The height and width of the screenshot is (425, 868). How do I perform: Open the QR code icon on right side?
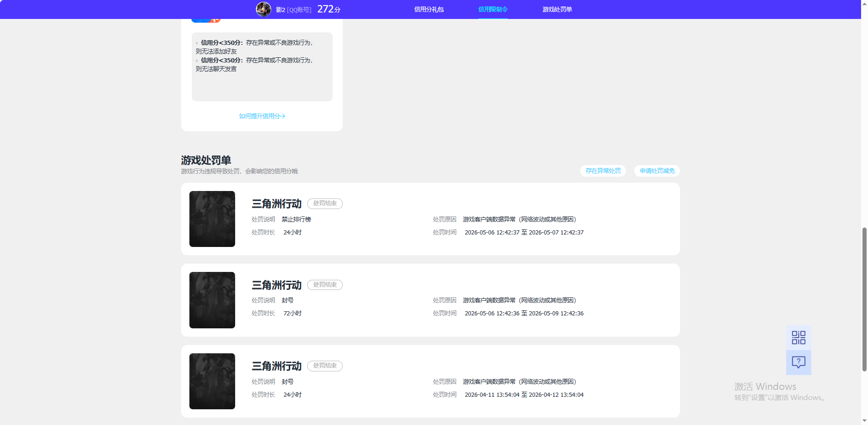[x=798, y=338]
